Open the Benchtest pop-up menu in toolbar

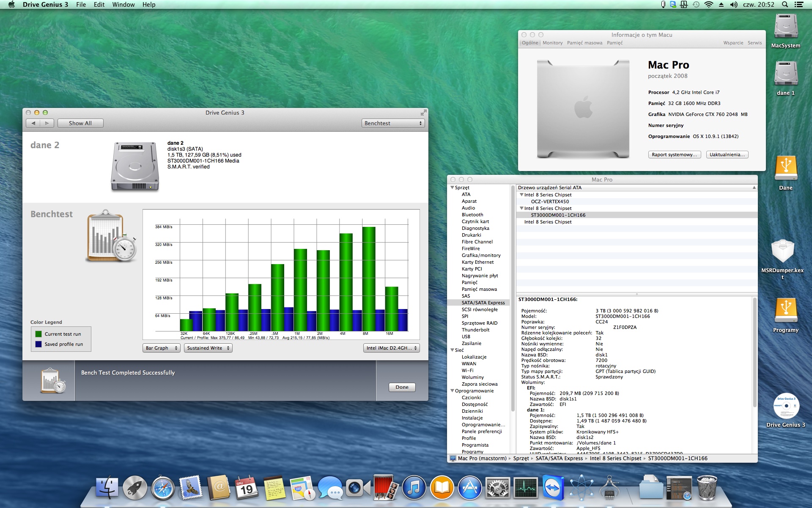click(x=393, y=123)
